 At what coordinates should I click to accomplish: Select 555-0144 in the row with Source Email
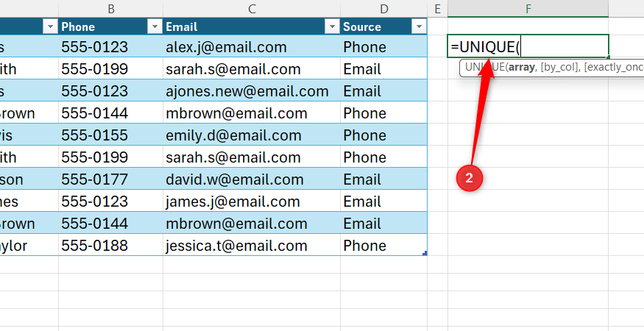[x=111, y=224]
